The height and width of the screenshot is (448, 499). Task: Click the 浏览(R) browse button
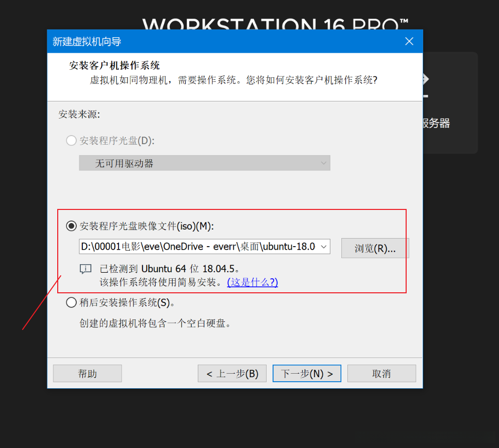[375, 248]
